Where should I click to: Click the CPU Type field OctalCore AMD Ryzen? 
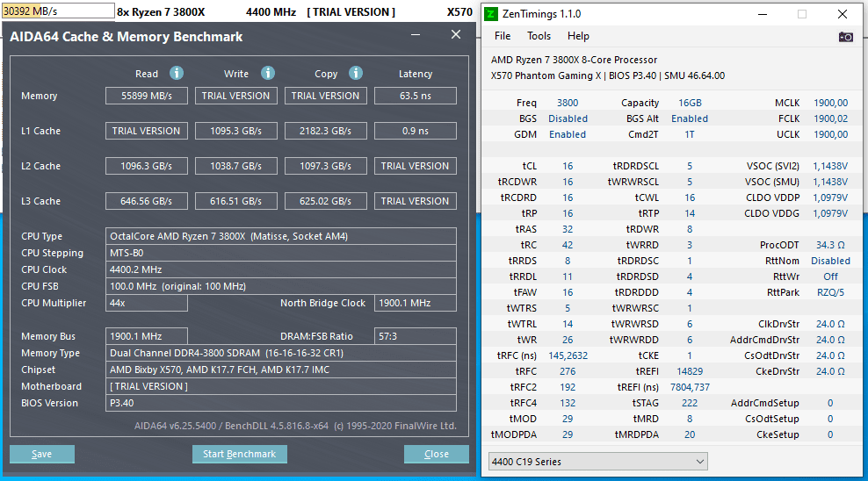pyautogui.click(x=281, y=236)
